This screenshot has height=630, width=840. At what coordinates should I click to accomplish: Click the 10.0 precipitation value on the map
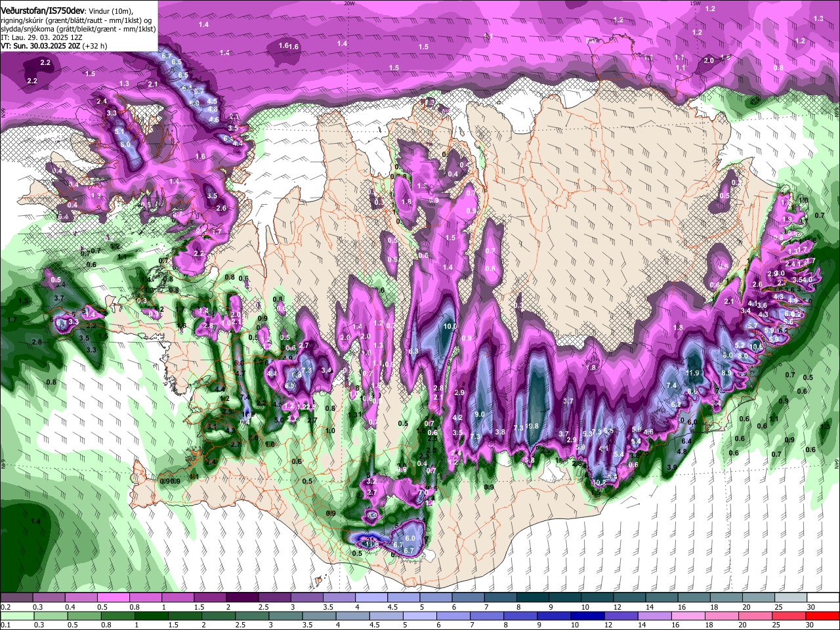pyautogui.click(x=450, y=326)
